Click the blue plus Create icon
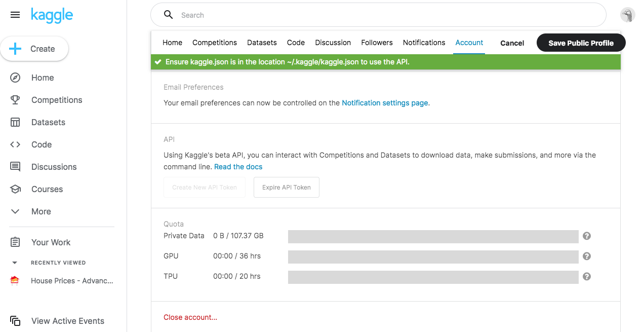The height and width of the screenshot is (332, 644). click(16, 49)
